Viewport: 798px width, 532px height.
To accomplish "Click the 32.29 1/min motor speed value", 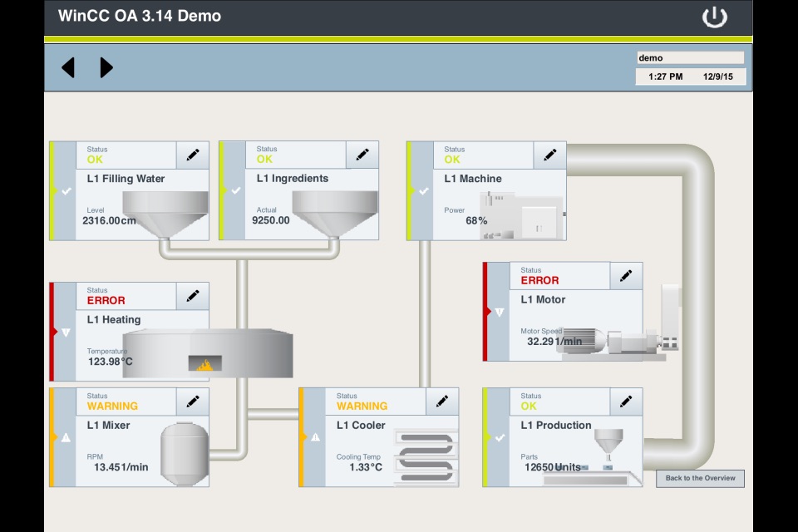I will (x=554, y=341).
